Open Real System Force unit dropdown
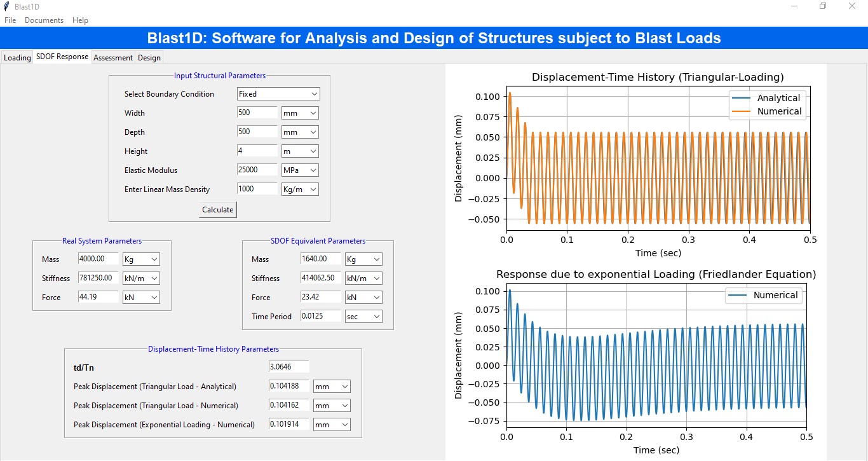Screen dimensions: 868x461 tap(141, 298)
